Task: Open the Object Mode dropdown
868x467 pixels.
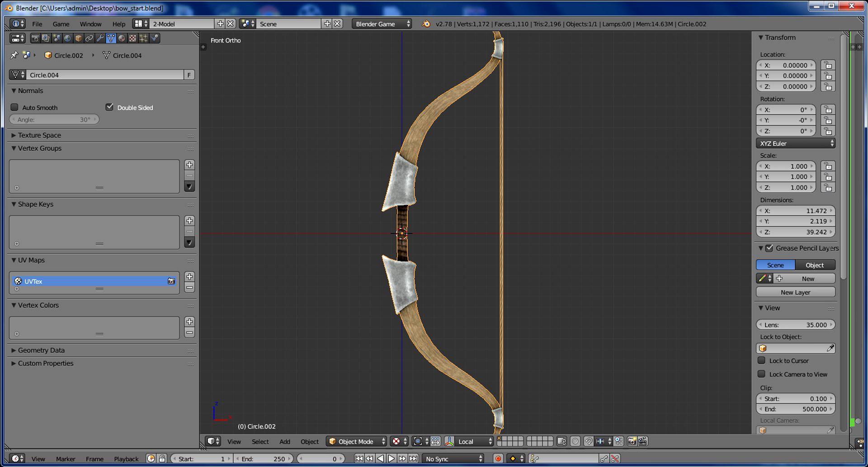Action: pos(357,441)
